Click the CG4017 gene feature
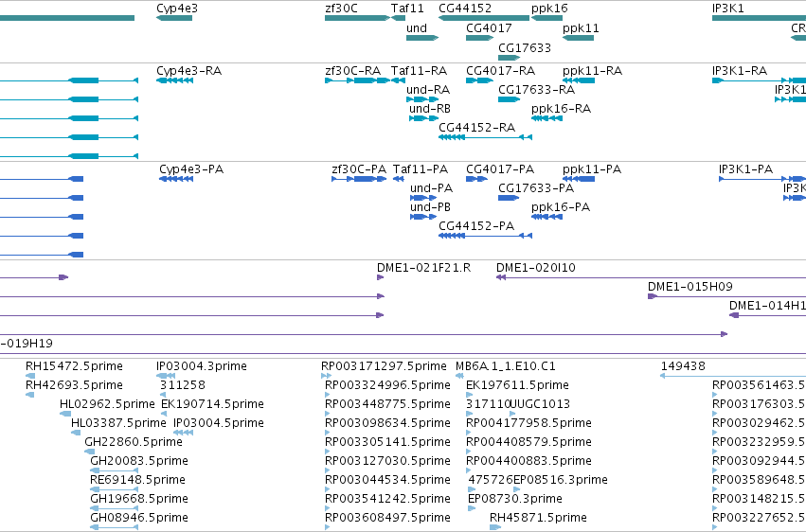 [x=479, y=38]
